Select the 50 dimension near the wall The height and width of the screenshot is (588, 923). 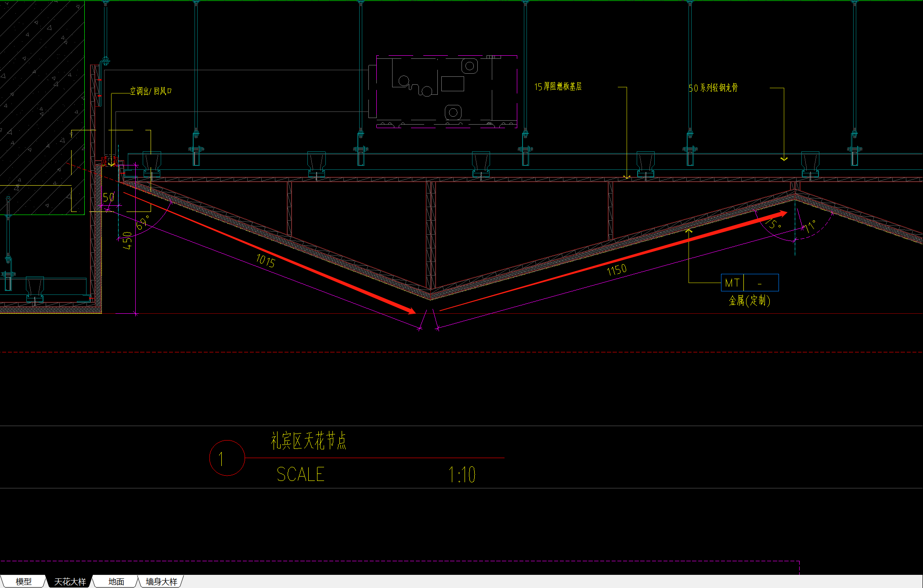[108, 197]
